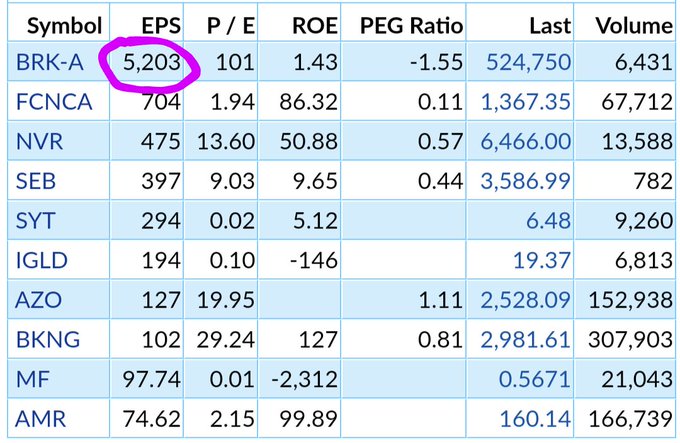
Task: Sort table by Volume column header
Action: (634, 26)
